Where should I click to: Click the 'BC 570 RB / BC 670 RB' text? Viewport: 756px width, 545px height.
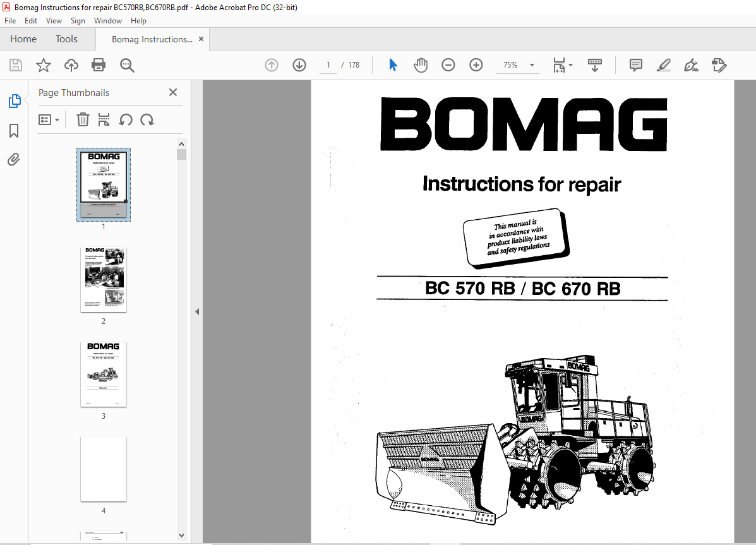(523, 289)
